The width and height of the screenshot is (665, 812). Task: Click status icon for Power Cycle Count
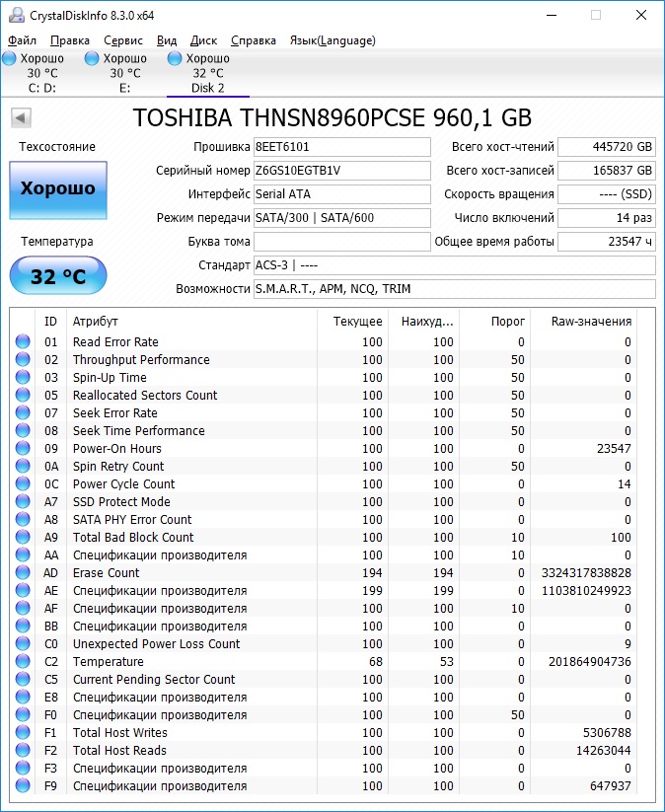(x=23, y=483)
